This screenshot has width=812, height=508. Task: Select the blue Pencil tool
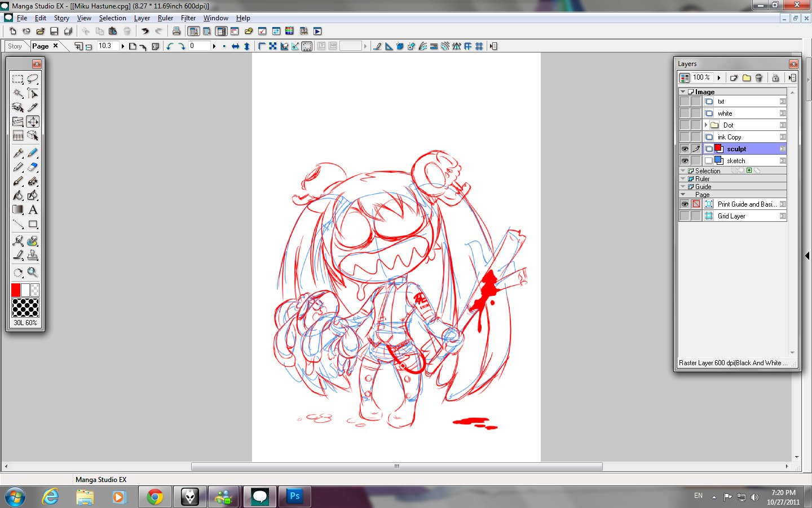coord(33,153)
